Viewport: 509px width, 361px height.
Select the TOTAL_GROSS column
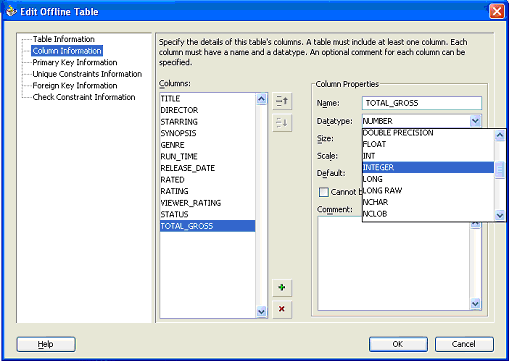click(208, 226)
